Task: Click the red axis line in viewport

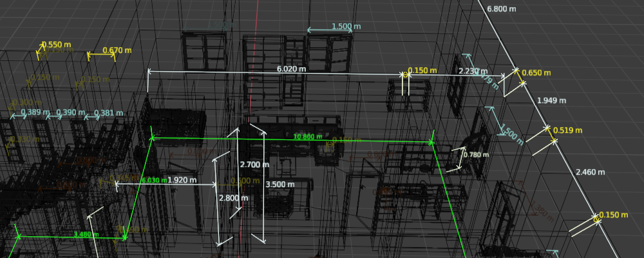Action: tap(258, 39)
